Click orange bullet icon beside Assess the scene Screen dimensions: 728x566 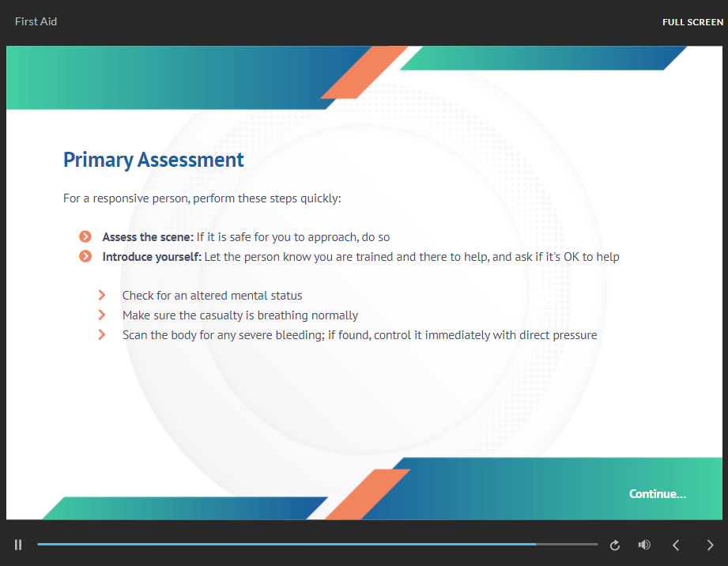85,237
